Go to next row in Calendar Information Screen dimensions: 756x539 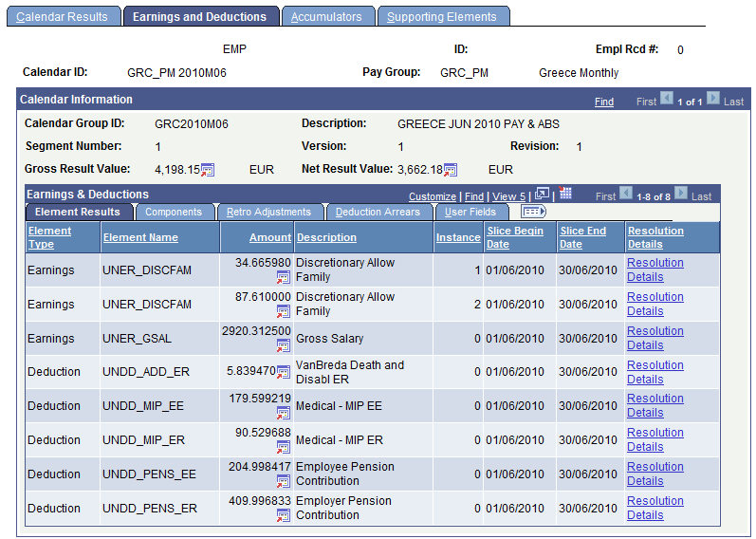coord(712,100)
